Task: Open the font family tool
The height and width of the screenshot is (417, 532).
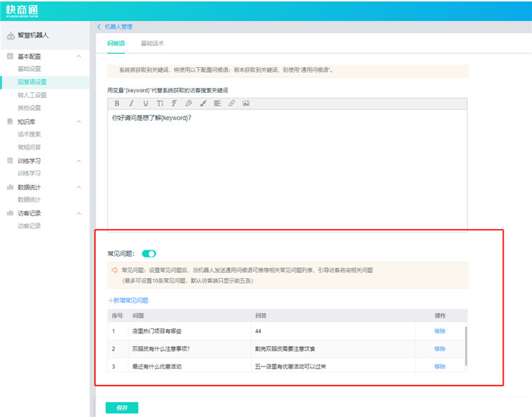Action: tap(174, 104)
